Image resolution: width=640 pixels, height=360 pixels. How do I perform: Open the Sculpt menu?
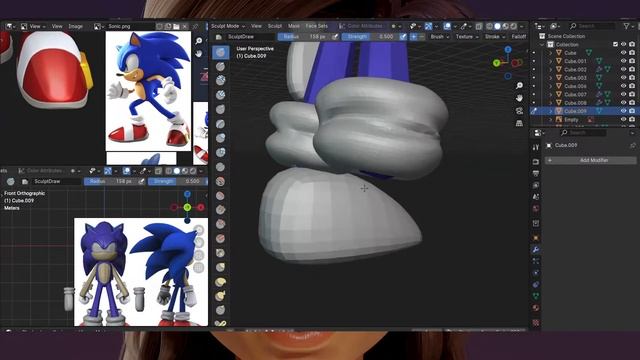[x=275, y=26]
